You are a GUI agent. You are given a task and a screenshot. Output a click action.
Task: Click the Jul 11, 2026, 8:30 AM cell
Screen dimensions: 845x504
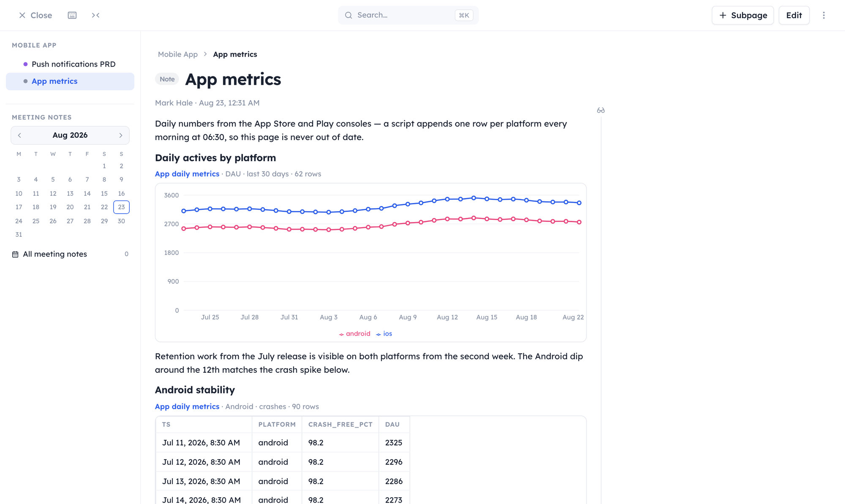[204, 443]
